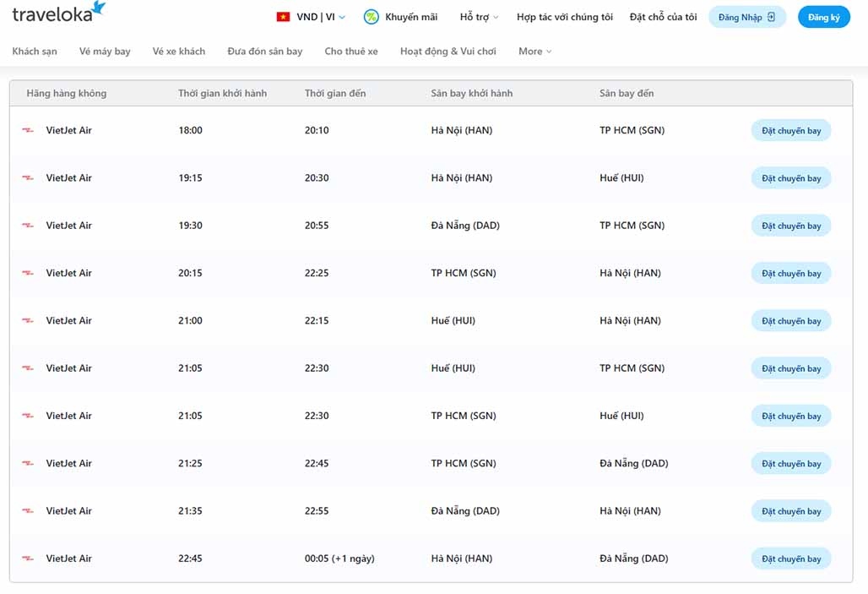Click the 19:15 departure time

pyautogui.click(x=191, y=178)
